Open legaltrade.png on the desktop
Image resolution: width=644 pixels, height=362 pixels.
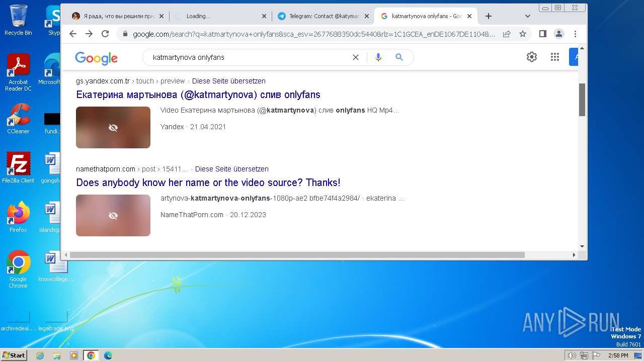56,321
